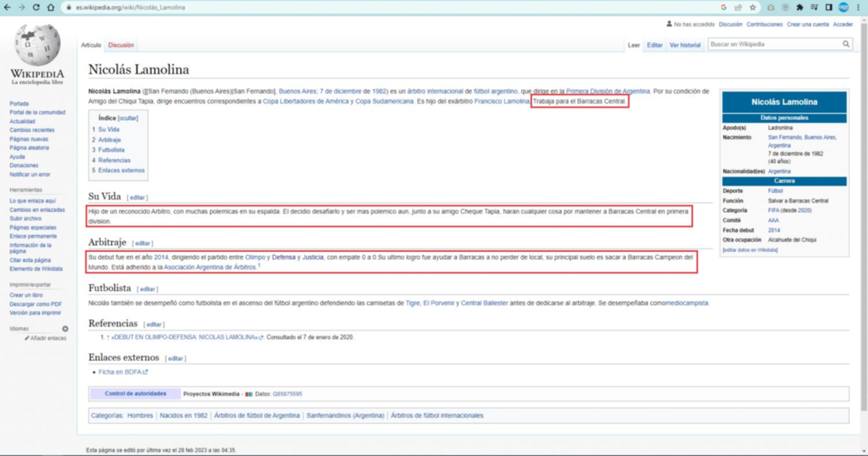The height and width of the screenshot is (456, 868).
Task: Open the browser profile avatar menu
Action: click(x=843, y=8)
